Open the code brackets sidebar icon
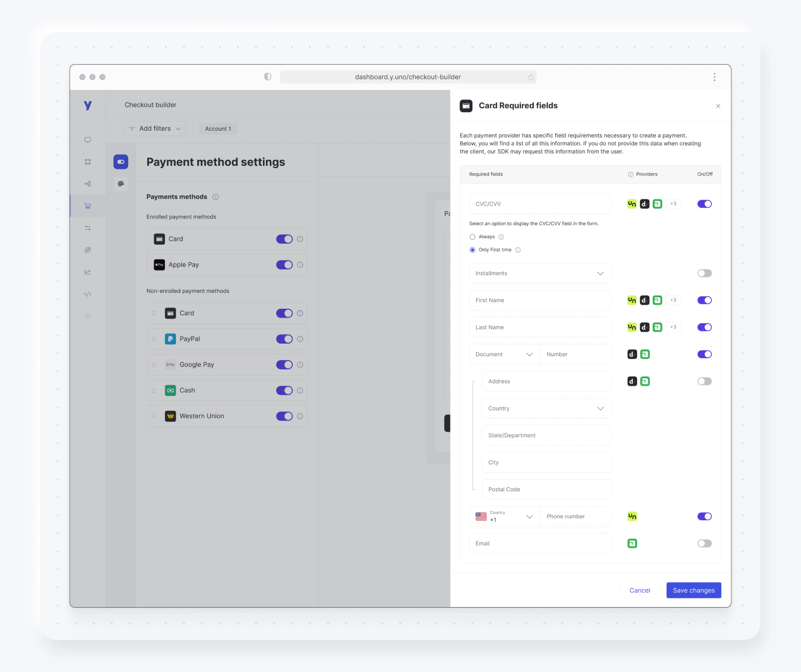The image size is (801, 672). pos(88,294)
